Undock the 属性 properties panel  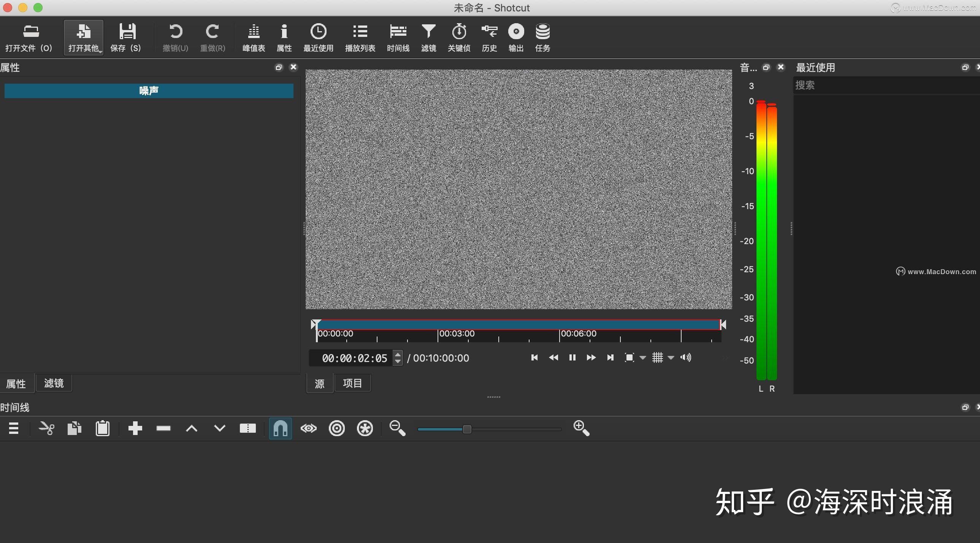279,67
